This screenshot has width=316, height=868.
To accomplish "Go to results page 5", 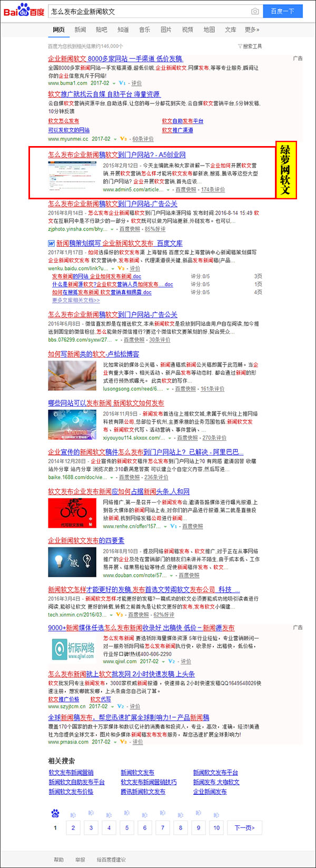I will coord(127,827).
